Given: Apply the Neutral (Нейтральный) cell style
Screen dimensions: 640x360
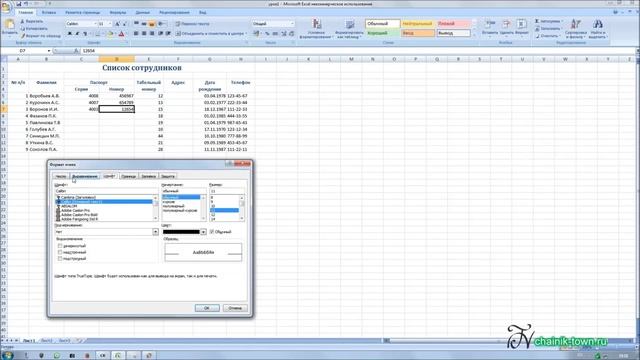Looking at the screenshot, I should (418, 24).
